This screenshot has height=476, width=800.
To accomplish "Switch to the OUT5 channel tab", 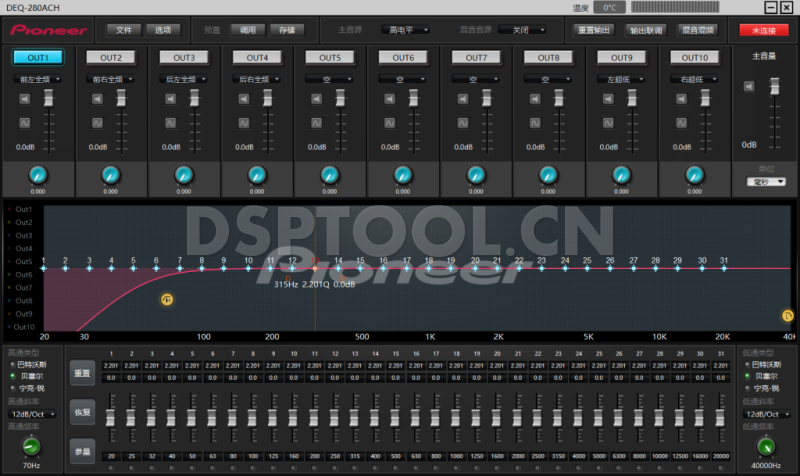I will [330, 58].
